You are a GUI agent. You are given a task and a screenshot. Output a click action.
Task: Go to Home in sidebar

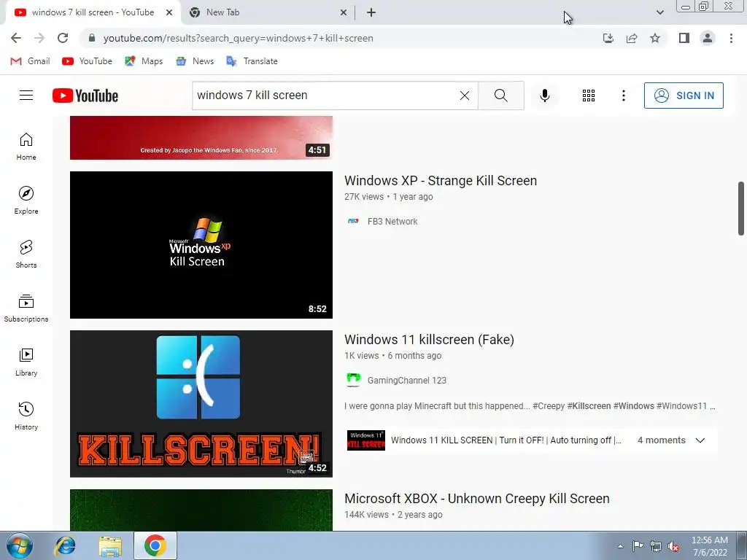[x=26, y=146]
